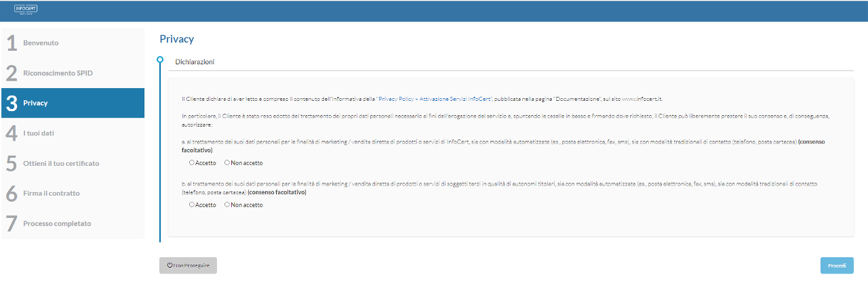Select Accetto for third-party marketing consent
868x285 pixels.
(192, 205)
